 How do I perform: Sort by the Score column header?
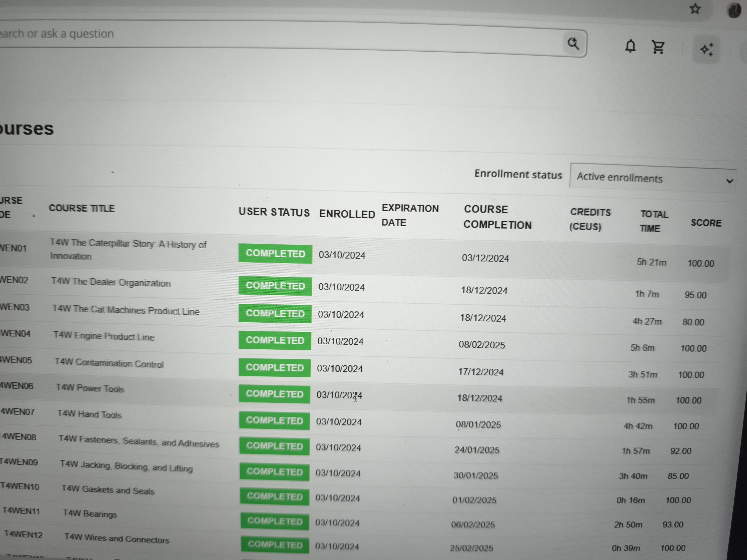click(x=706, y=223)
